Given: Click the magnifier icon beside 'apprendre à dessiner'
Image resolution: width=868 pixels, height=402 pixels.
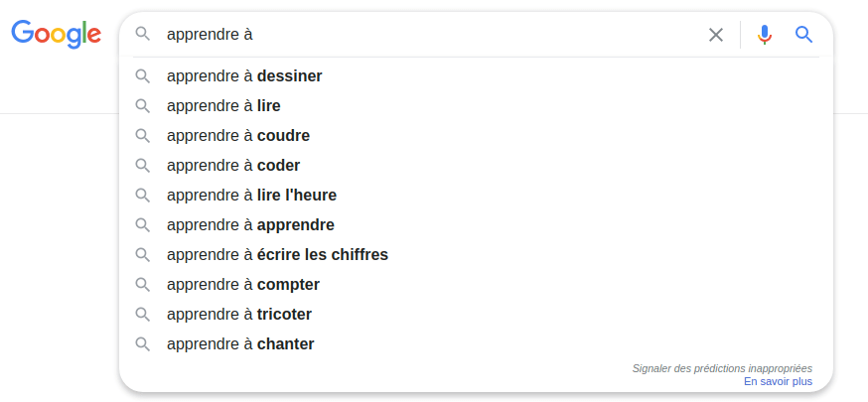Looking at the screenshot, I should pos(143,76).
